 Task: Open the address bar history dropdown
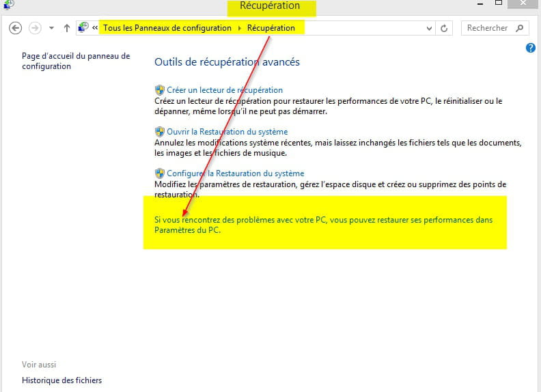coord(429,28)
